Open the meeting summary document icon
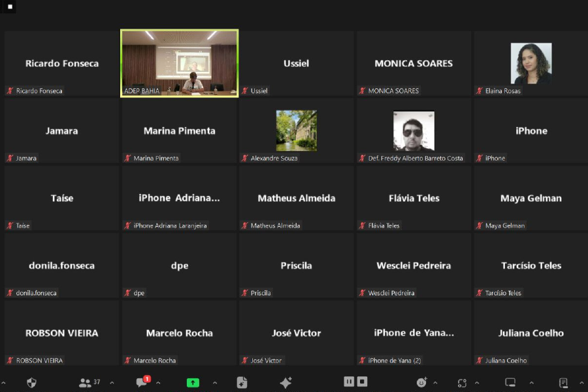Viewport: 588px width, 392px height. click(242, 383)
